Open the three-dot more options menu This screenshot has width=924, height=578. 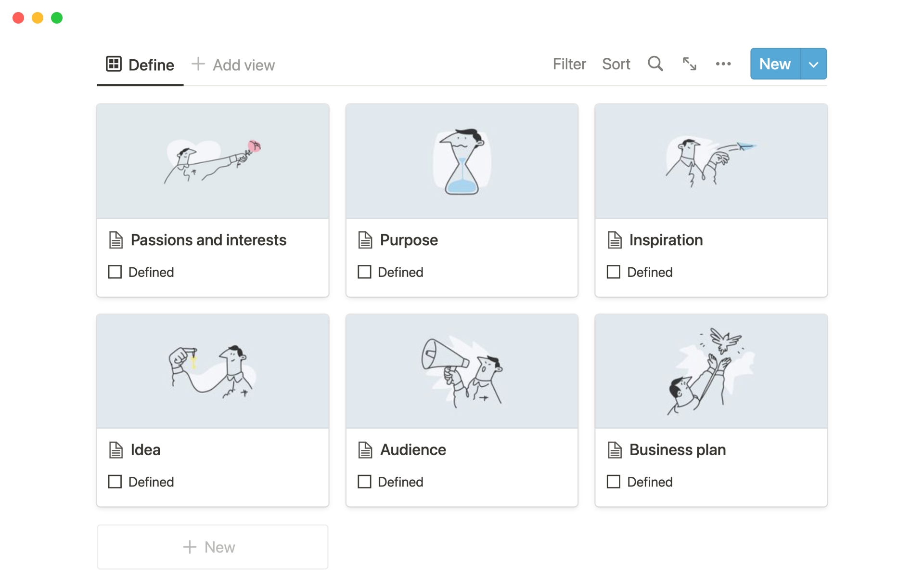coord(723,64)
